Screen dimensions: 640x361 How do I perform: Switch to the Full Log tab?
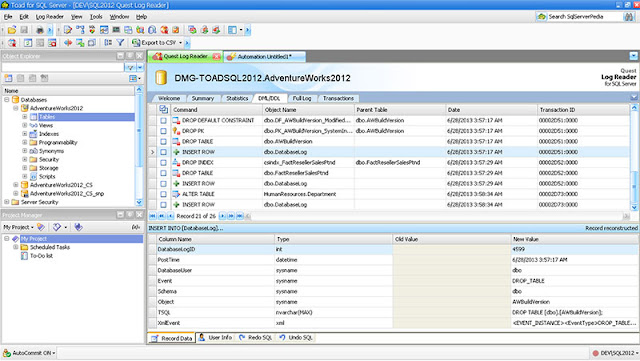[302, 98]
